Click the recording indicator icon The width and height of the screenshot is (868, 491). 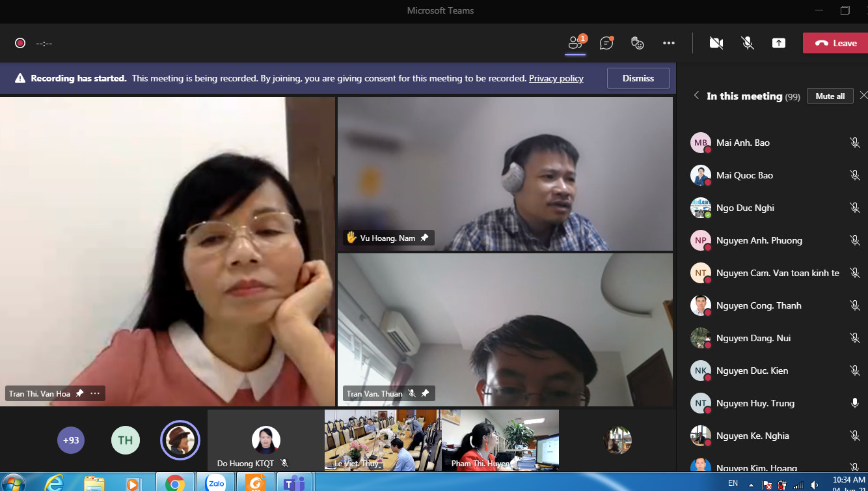click(x=20, y=43)
